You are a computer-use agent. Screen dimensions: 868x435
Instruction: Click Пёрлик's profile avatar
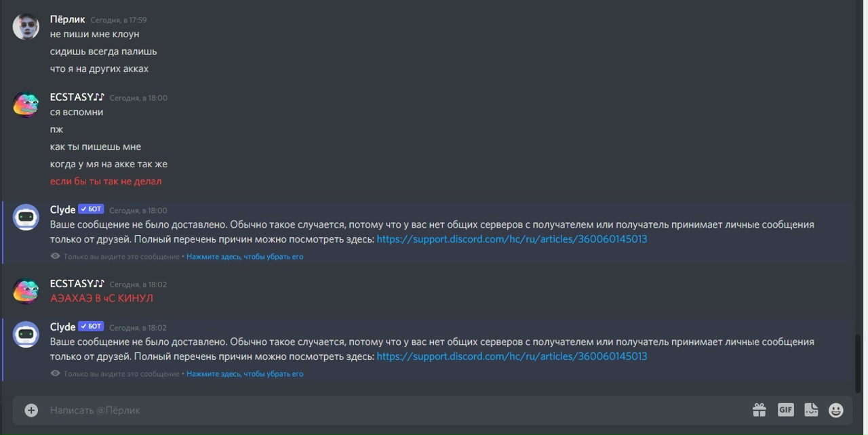(26, 27)
